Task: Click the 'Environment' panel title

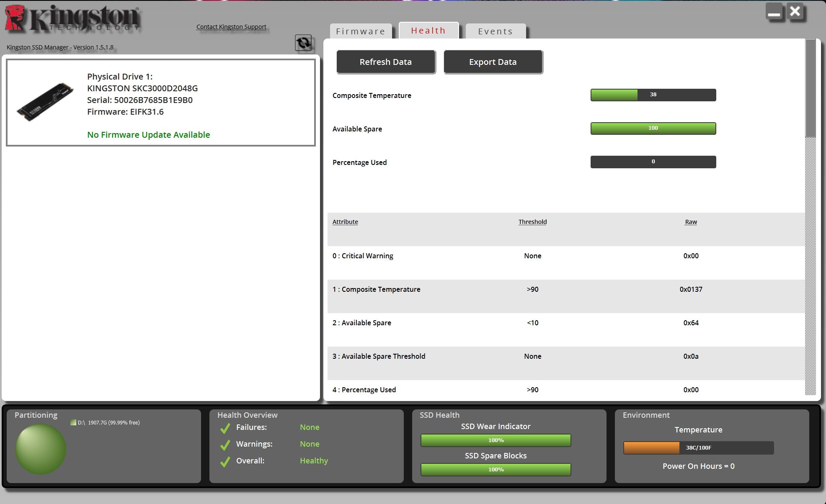Action: (x=646, y=415)
